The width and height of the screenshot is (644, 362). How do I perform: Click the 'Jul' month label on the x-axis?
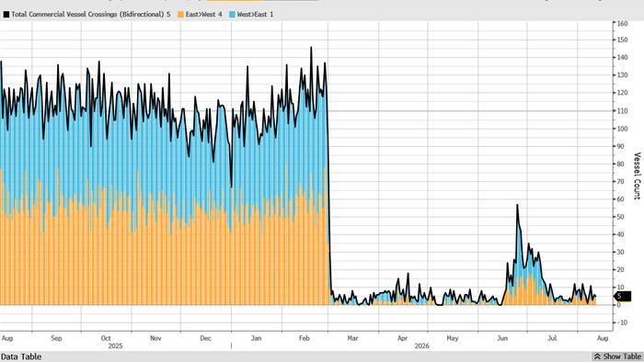tap(552, 338)
